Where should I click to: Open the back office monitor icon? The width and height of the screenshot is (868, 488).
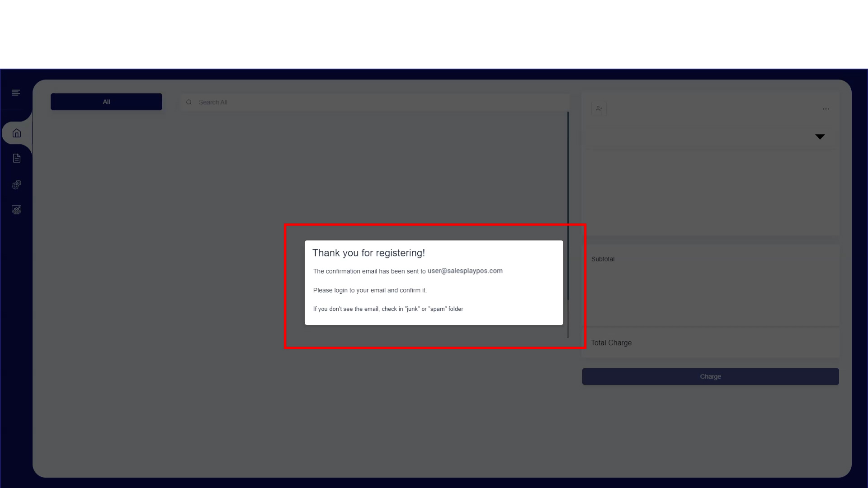click(17, 210)
